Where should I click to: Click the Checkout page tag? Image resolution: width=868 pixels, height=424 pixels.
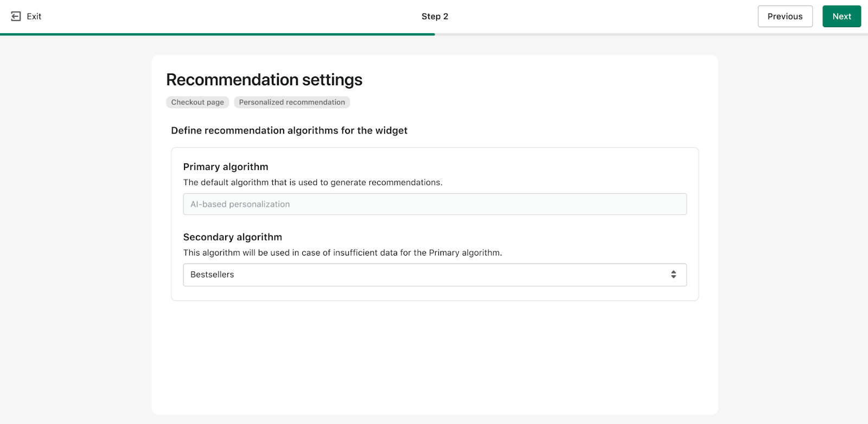pyautogui.click(x=197, y=102)
